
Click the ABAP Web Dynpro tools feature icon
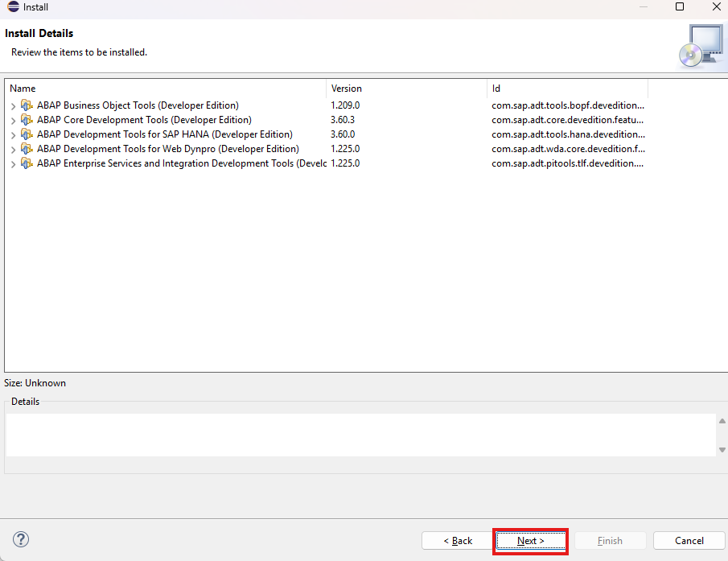tap(27, 149)
